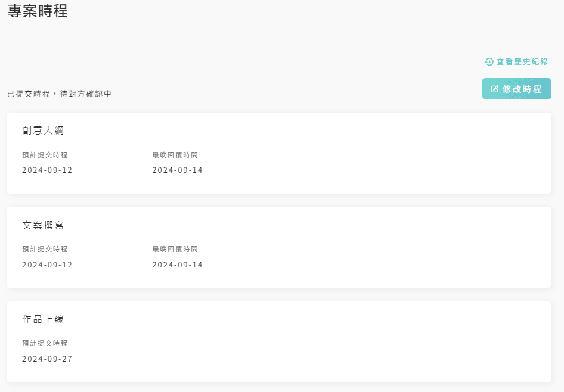
Task: Click 預計提交時程 label under 文案撰寫
Action: tap(45, 248)
